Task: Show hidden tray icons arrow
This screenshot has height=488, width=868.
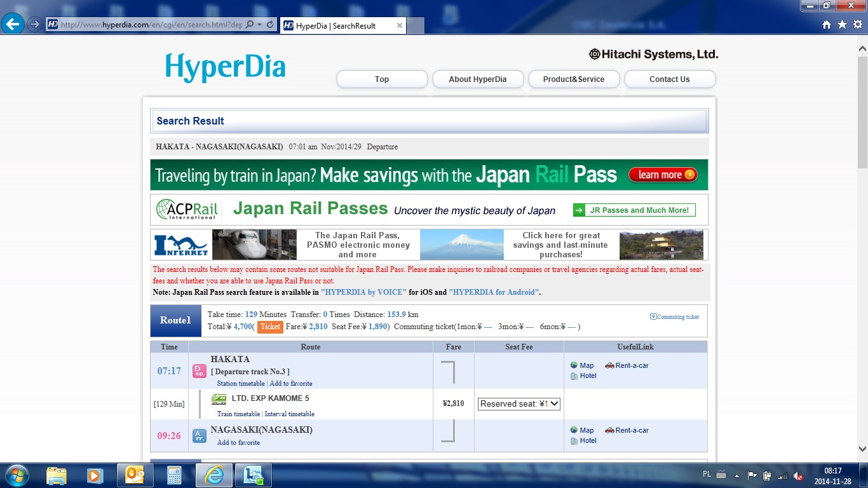Action: (x=737, y=475)
